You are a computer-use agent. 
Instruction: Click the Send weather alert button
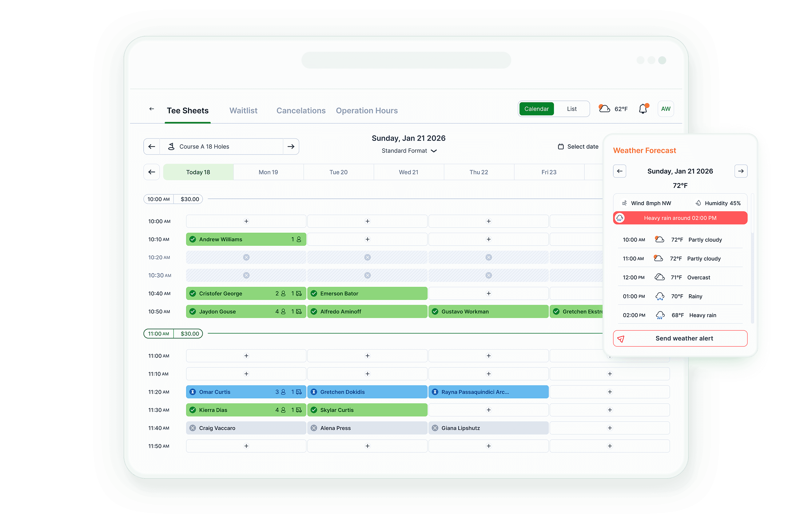(x=680, y=338)
